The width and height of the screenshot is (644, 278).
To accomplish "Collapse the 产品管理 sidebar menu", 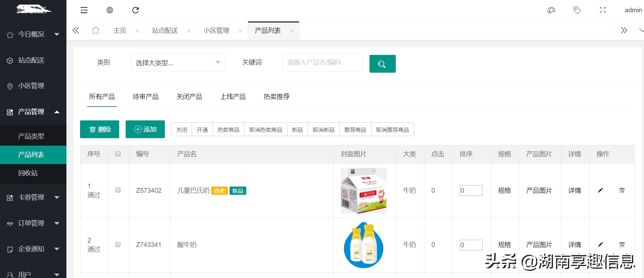I will click(33, 112).
